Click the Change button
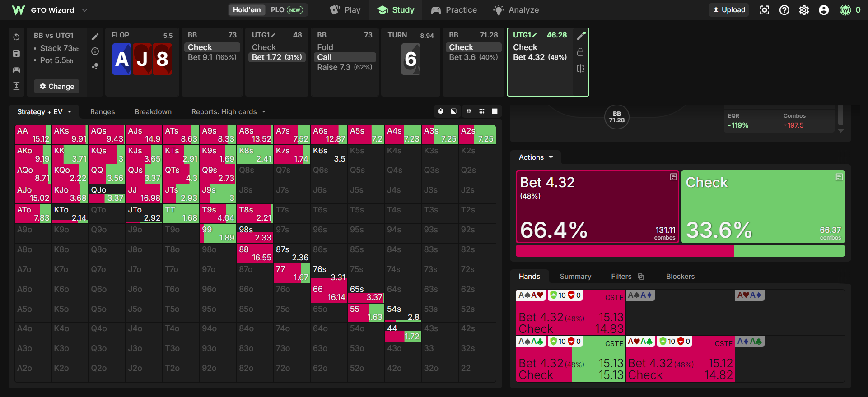 click(57, 87)
